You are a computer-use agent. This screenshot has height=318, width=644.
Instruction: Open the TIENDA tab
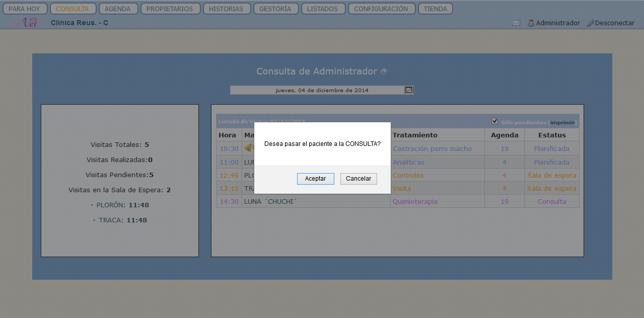[x=435, y=9]
